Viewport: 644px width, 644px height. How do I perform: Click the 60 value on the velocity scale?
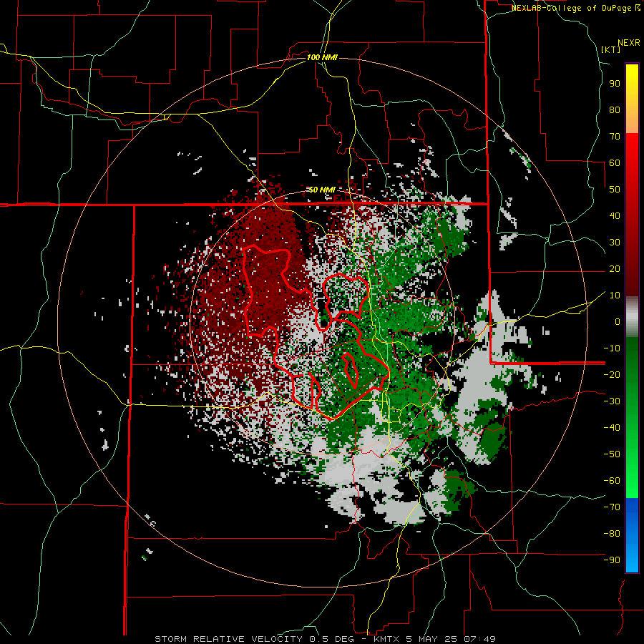click(615, 162)
